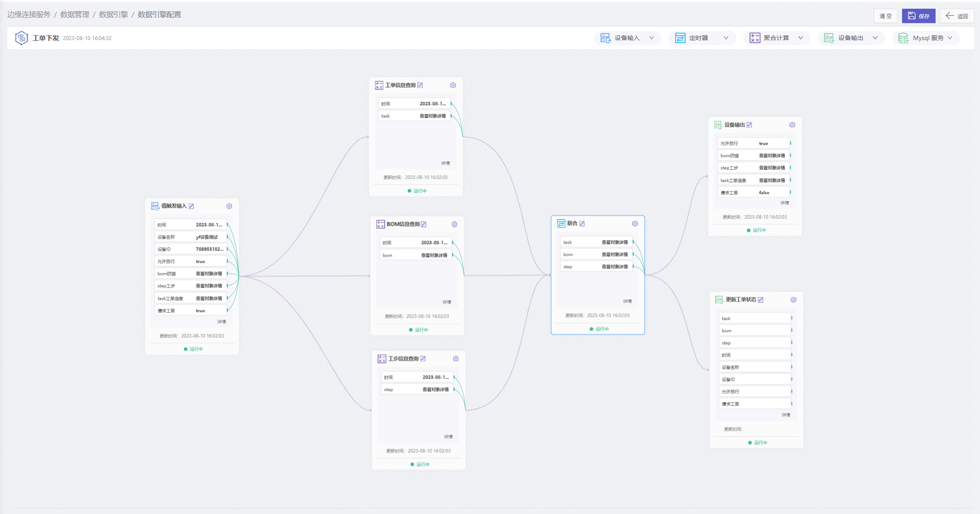The image size is (980, 514).
Task: Open settings gear of 工步信息查询 node
Action: pyautogui.click(x=456, y=359)
